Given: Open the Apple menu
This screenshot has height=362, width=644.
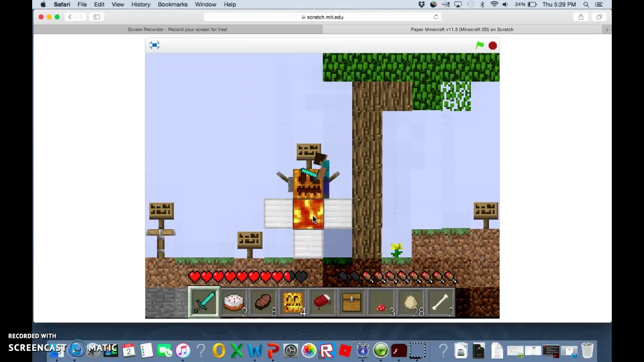Looking at the screenshot, I should coord(43,5).
